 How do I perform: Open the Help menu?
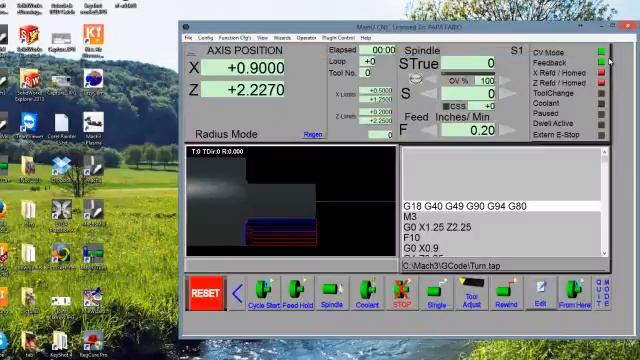(x=366, y=38)
